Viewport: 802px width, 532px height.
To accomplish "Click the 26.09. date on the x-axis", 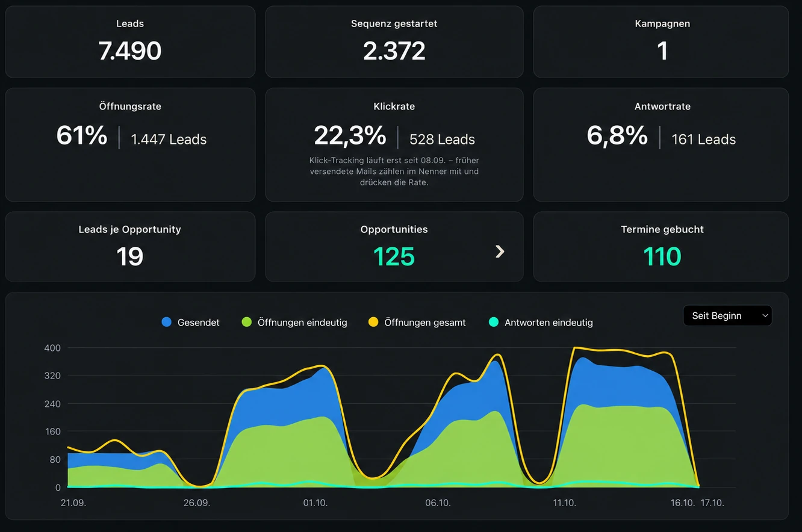I will tap(197, 503).
